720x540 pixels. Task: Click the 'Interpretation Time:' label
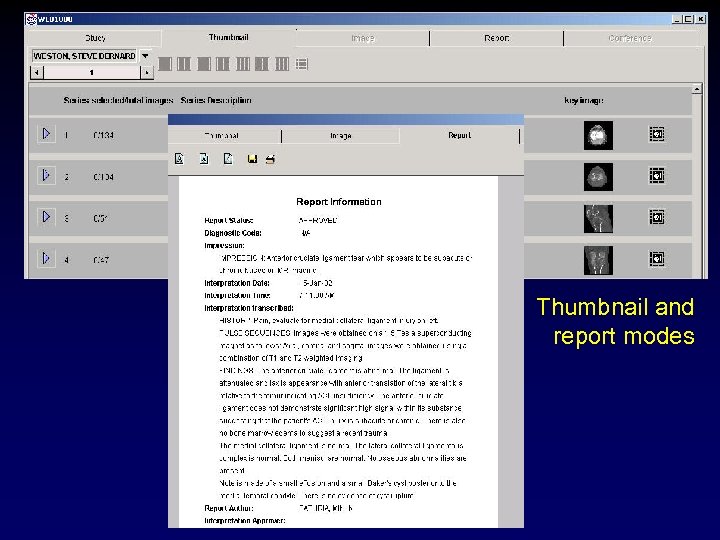[237, 295]
